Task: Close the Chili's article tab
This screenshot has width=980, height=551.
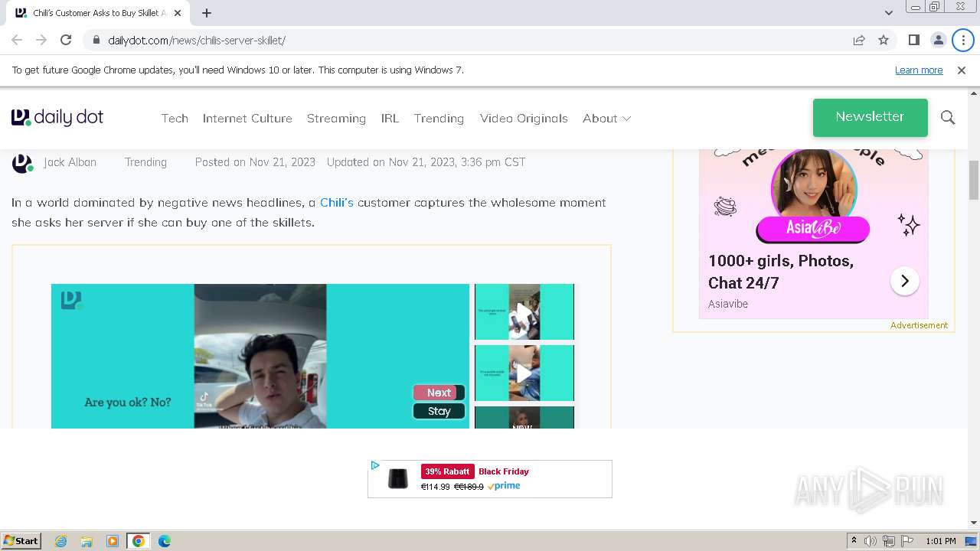Action: click(178, 13)
